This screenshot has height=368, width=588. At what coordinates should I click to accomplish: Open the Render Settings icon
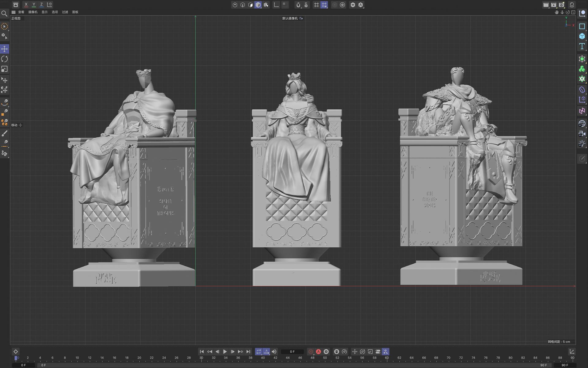click(561, 5)
